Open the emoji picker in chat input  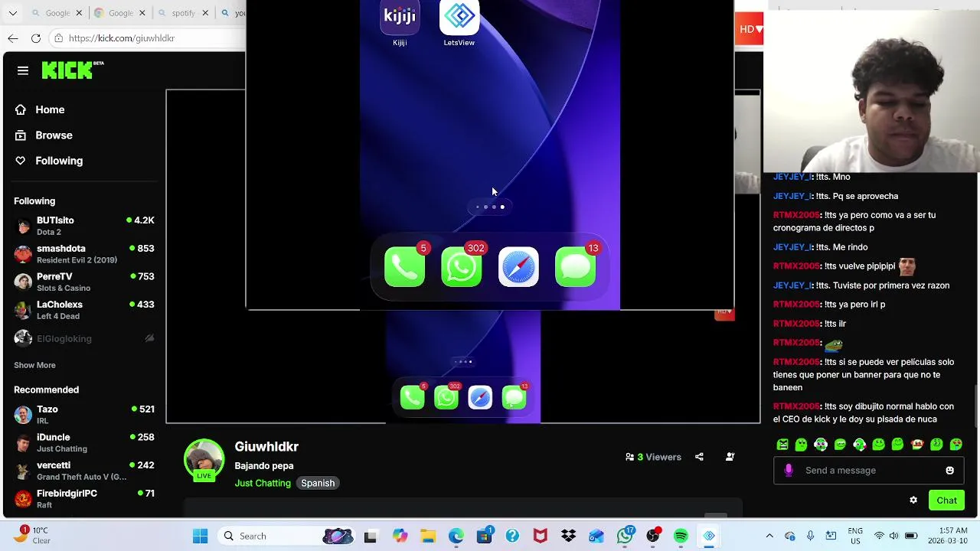pos(949,471)
